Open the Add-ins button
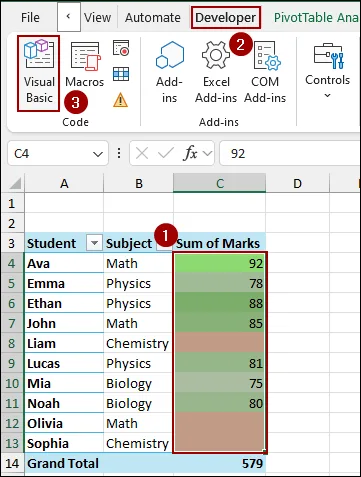Image resolution: width=361 pixels, height=477 pixels. pos(169,73)
